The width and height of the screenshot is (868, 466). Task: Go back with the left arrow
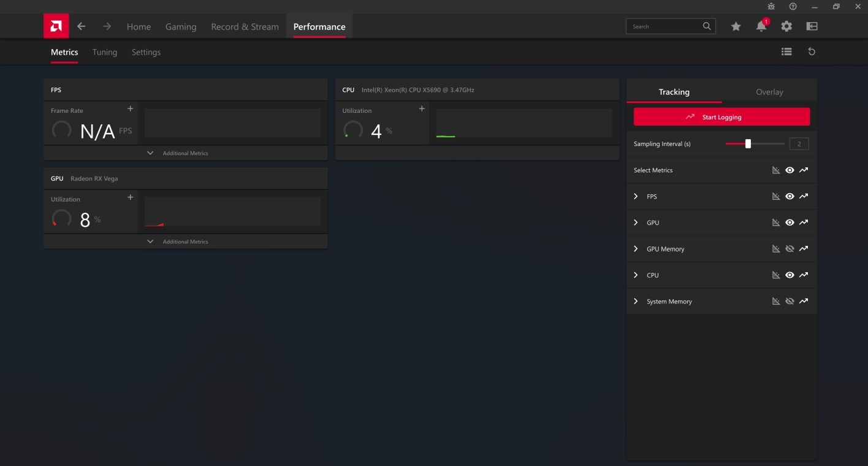[x=82, y=26]
